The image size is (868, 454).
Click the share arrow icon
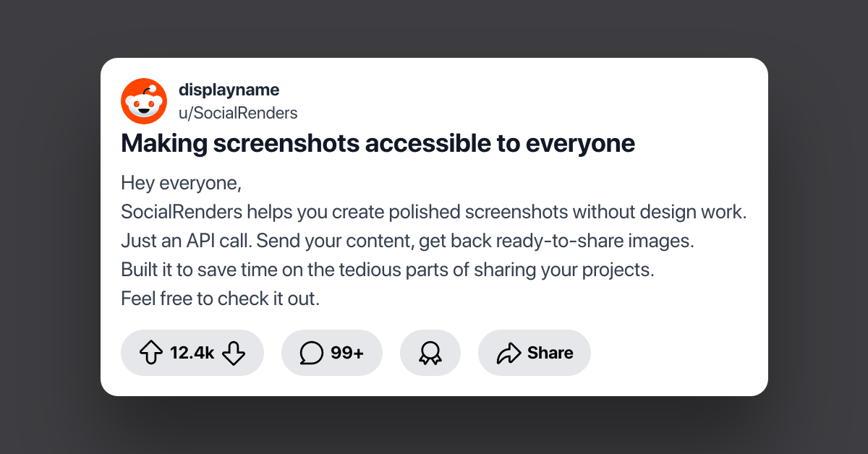[508, 353]
